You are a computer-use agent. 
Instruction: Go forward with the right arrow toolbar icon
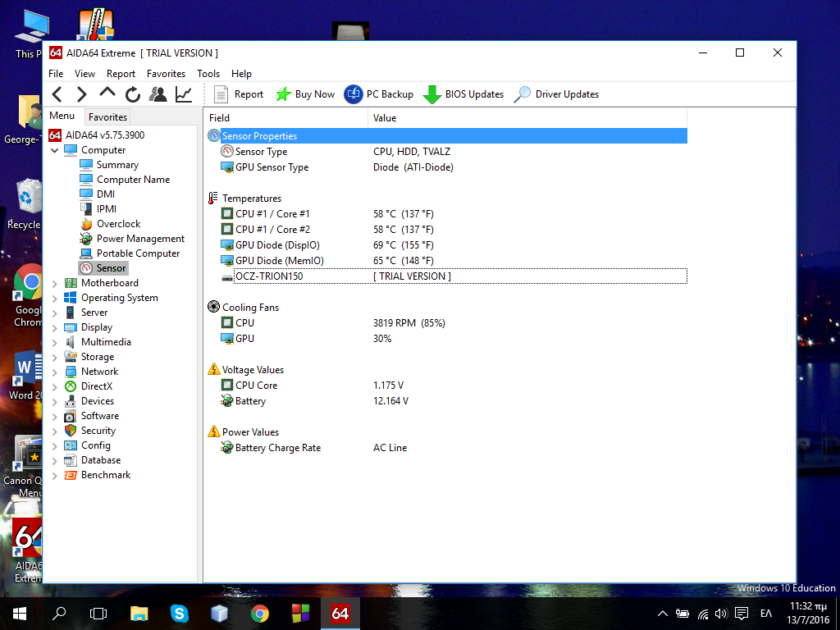click(x=81, y=94)
